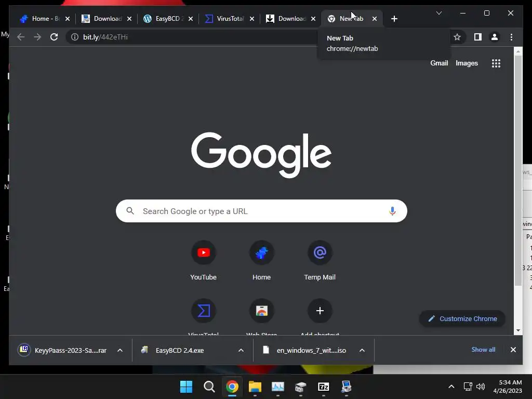Open the Chrome profile avatar
The height and width of the screenshot is (399, 532).
[495, 37]
